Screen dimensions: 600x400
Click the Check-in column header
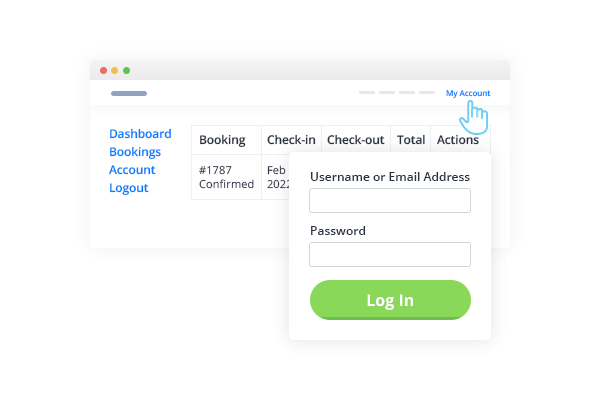click(x=292, y=140)
